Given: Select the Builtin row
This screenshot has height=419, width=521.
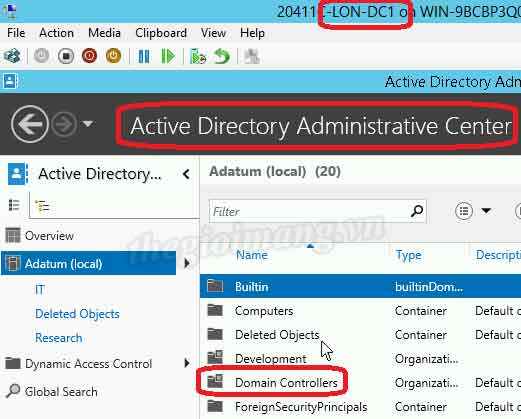Looking at the screenshot, I should click(x=360, y=286).
